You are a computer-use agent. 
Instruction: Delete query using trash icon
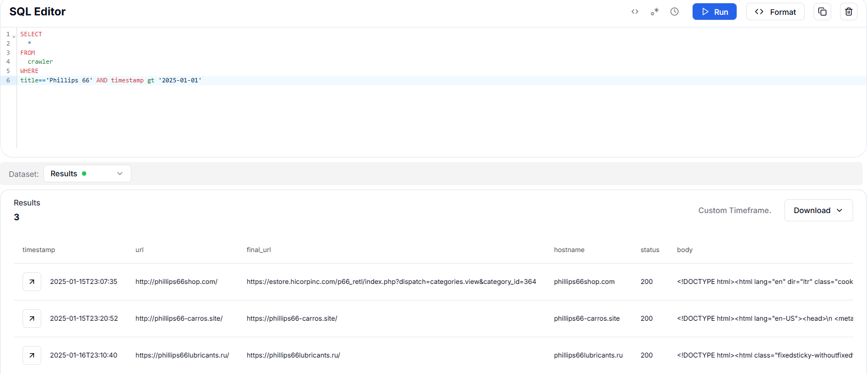click(x=849, y=12)
